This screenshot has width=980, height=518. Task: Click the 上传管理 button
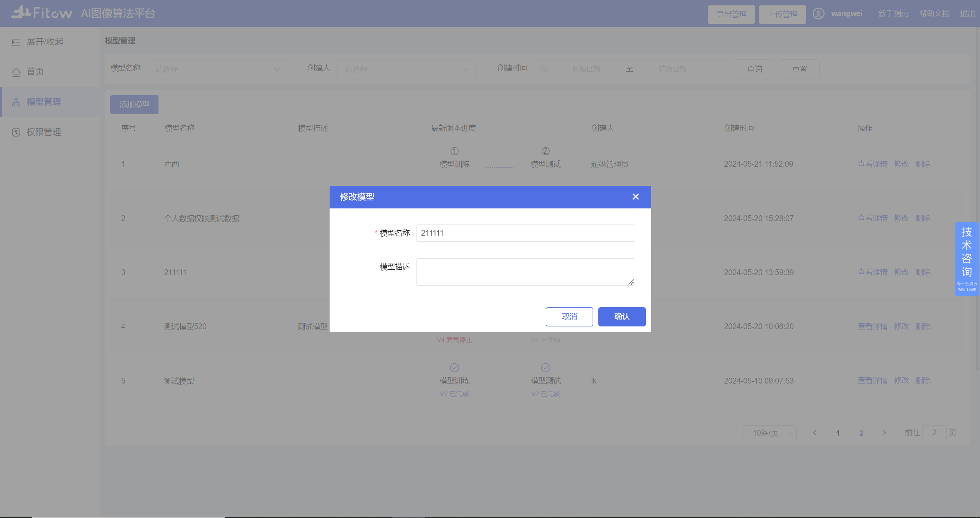tap(782, 14)
